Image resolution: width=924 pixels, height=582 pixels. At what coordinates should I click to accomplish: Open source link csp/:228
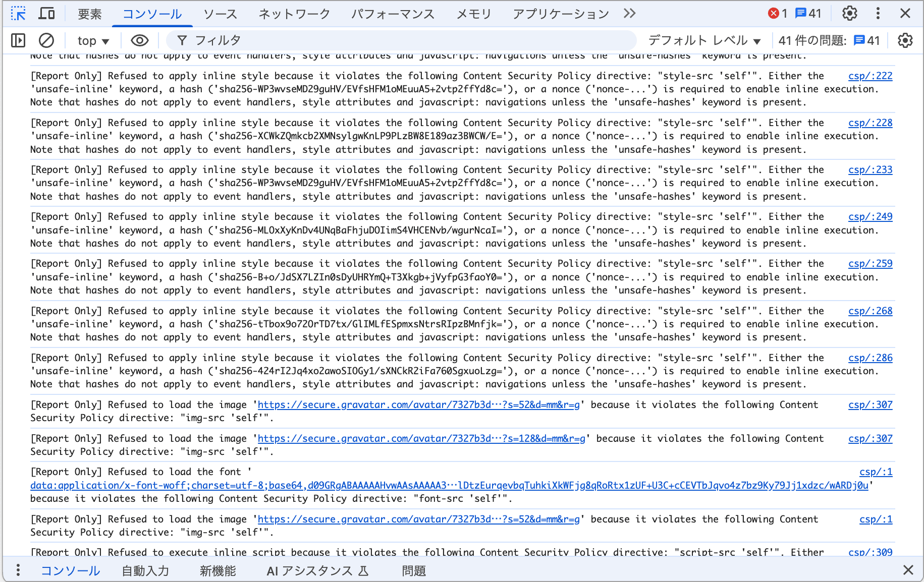(870, 123)
